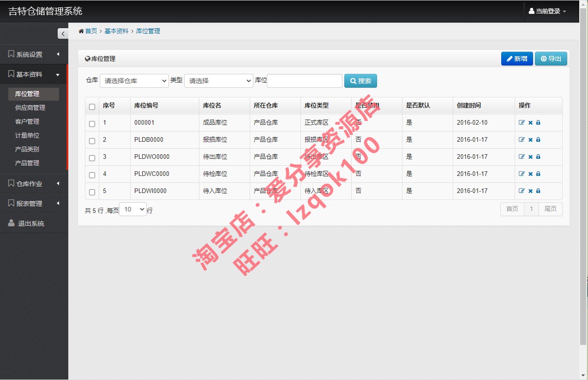Open 供应商管理 in the sidebar
Viewport: 588px width, 380px height.
coord(30,108)
